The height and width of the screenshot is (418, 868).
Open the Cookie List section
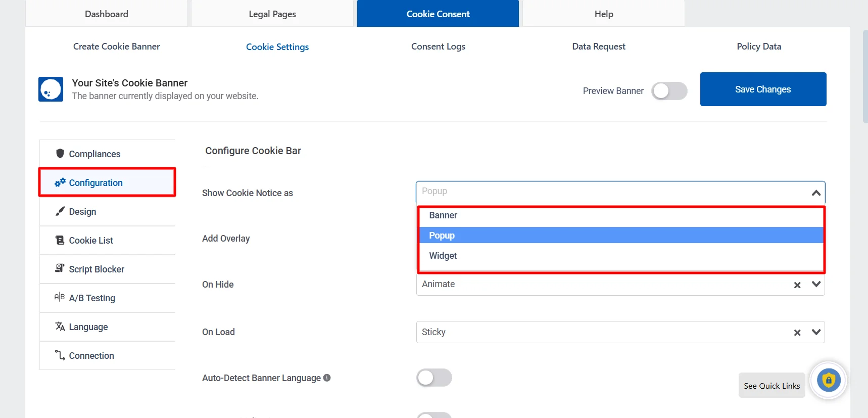pyautogui.click(x=108, y=240)
